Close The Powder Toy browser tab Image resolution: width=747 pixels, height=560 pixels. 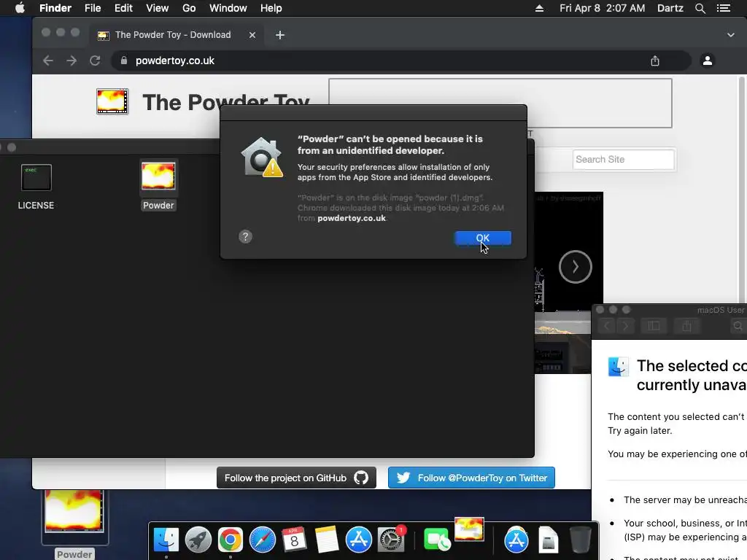(x=252, y=35)
